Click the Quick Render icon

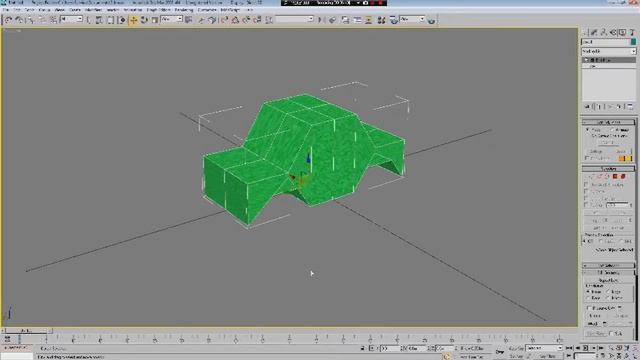point(431,20)
